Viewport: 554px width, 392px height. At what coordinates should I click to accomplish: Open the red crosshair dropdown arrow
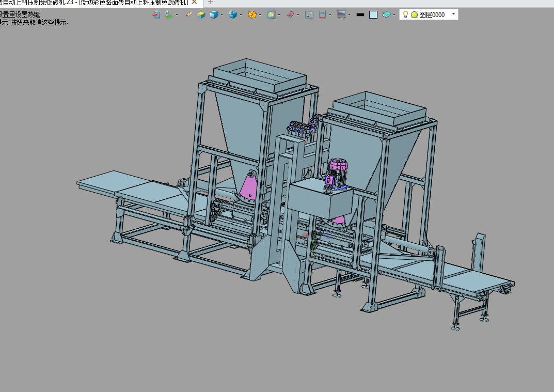(x=298, y=15)
